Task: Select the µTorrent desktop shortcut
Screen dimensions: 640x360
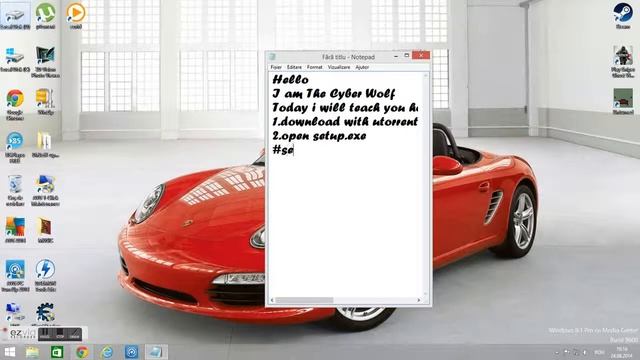Action: [x=45, y=16]
